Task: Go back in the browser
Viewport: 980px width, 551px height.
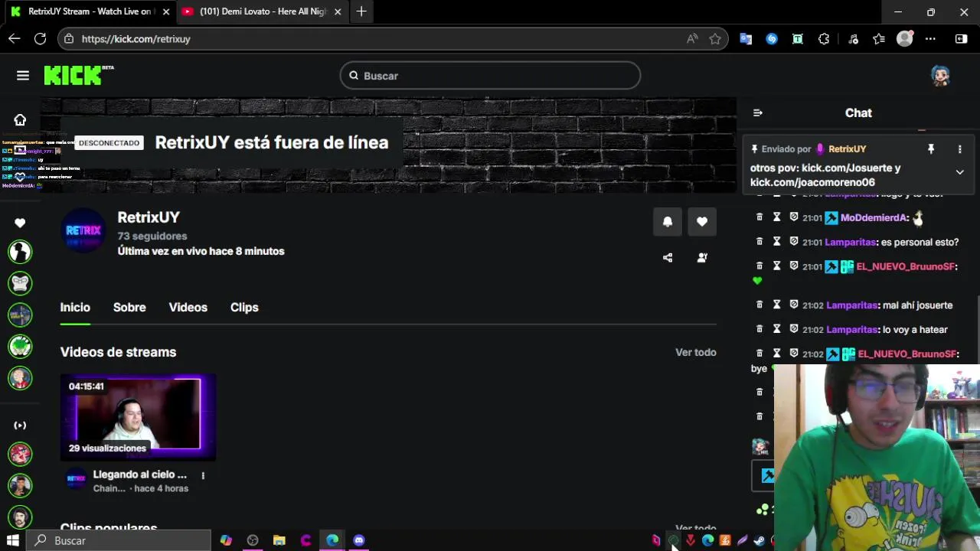Action: pos(14,38)
